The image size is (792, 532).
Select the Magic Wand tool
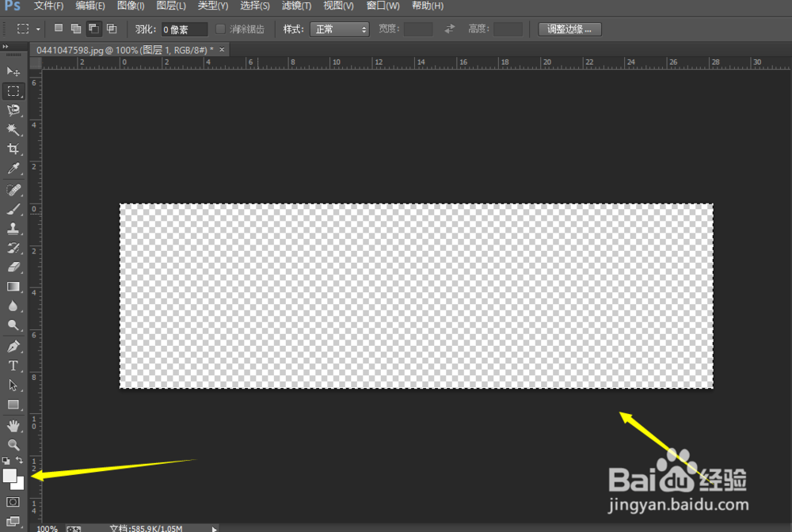13,130
